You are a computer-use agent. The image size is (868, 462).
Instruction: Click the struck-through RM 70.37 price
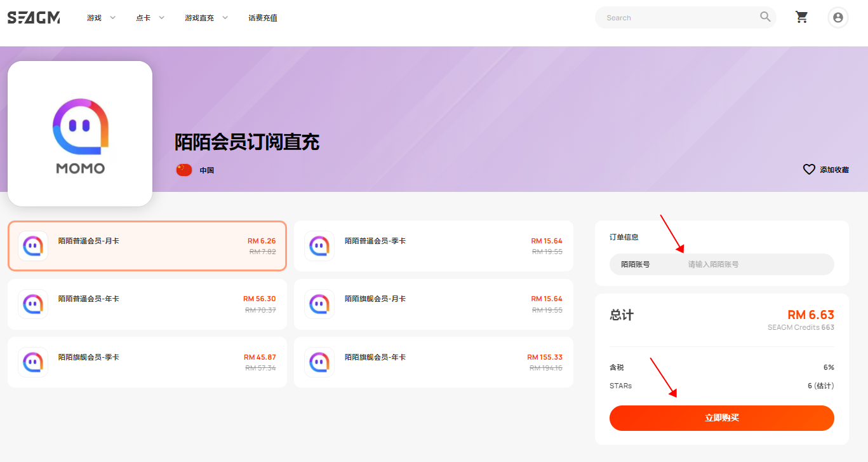(x=260, y=310)
